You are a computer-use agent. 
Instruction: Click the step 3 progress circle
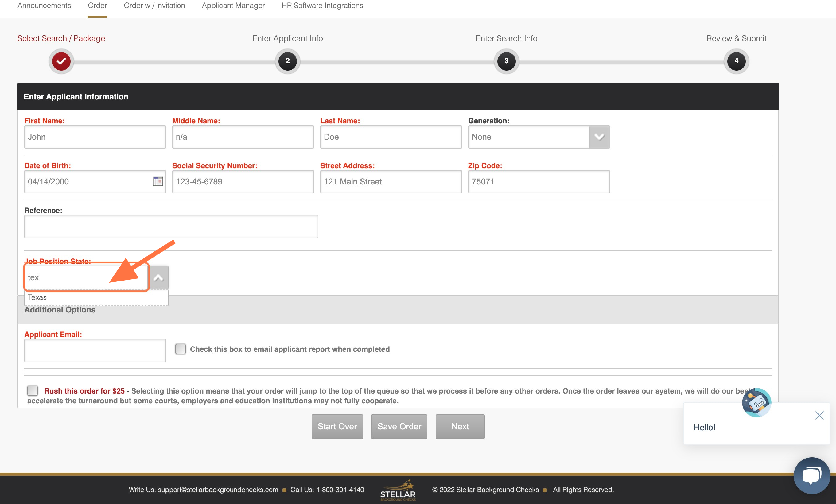click(506, 61)
